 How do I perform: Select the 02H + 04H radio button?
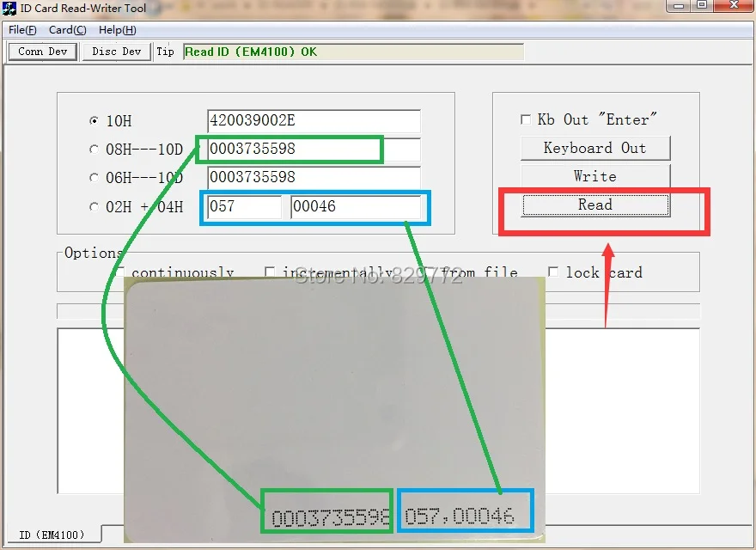pos(94,206)
